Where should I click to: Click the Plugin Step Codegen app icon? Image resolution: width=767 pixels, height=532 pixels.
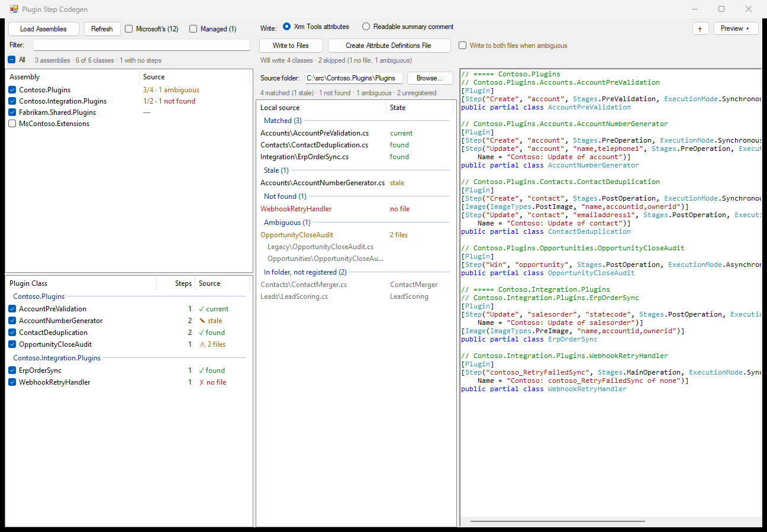[x=14, y=9]
